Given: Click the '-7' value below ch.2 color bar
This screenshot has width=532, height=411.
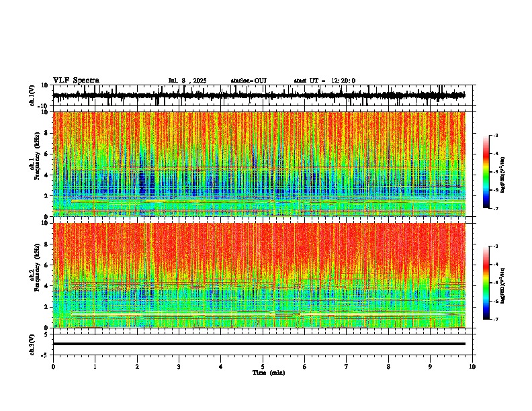Looking at the screenshot, I should tap(495, 319).
